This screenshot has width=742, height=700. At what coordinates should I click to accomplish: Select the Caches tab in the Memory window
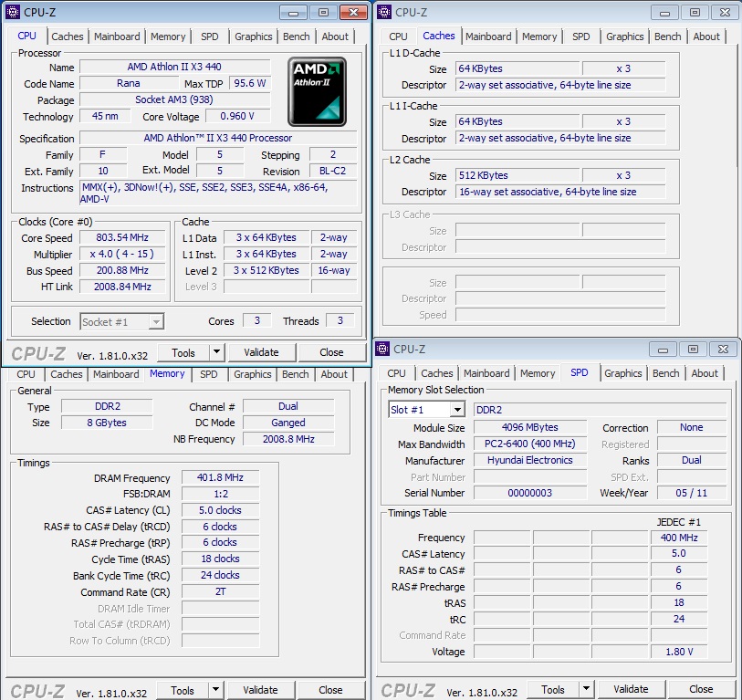point(67,374)
